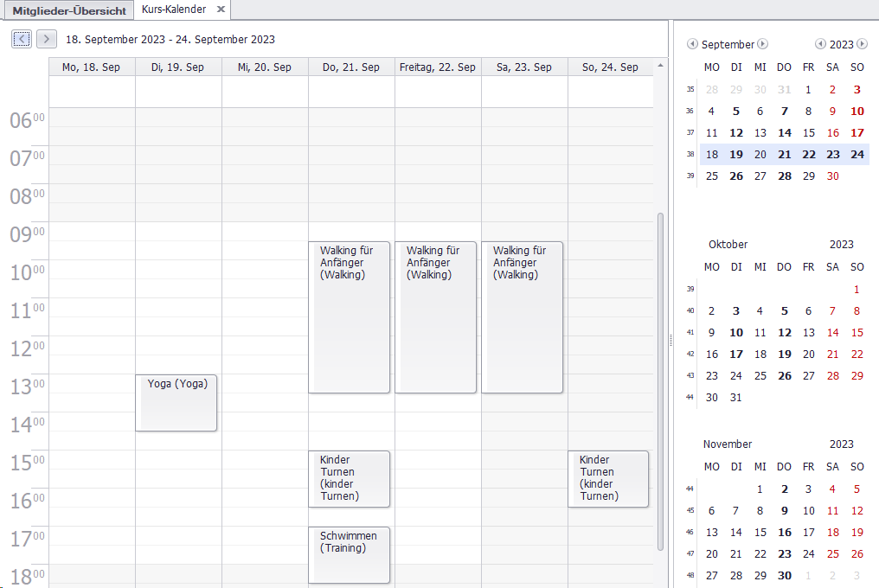The image size is (879, 588).
Task: Select Sunday's Kinder Turnen appointment
Action: point(609,478)
